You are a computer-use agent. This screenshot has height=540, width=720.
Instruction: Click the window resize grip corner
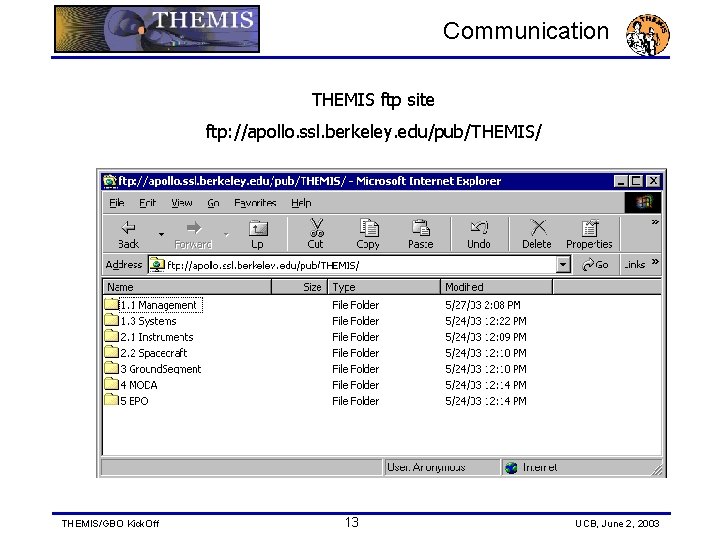658,470
